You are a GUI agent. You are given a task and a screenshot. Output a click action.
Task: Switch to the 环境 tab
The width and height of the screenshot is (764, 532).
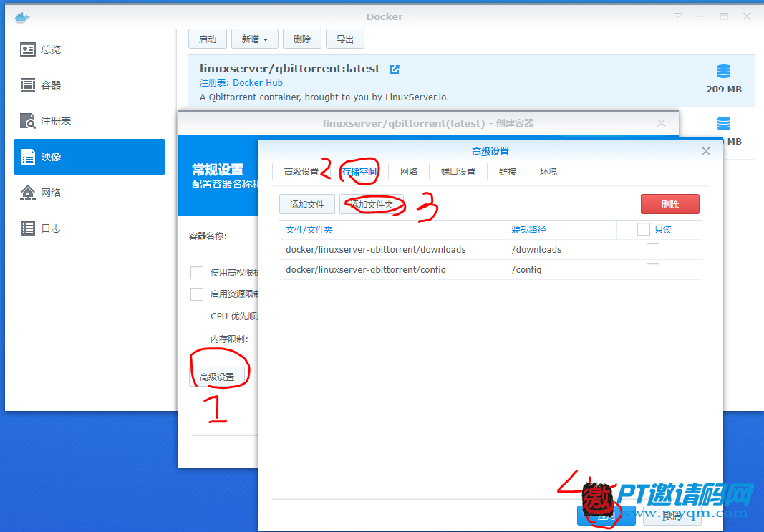click(x=548, y=172)
